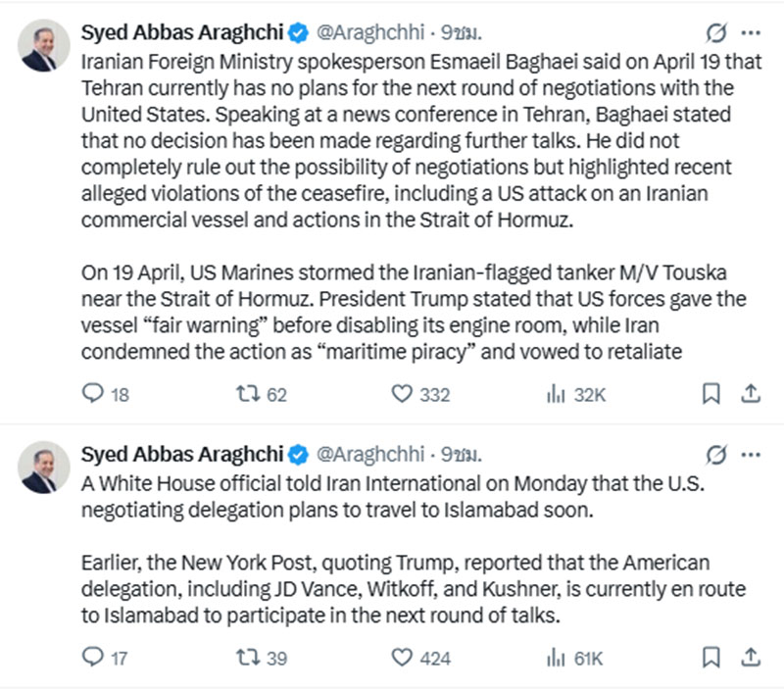View analytics of tweet with 61K views

click(x=553, y=657)
